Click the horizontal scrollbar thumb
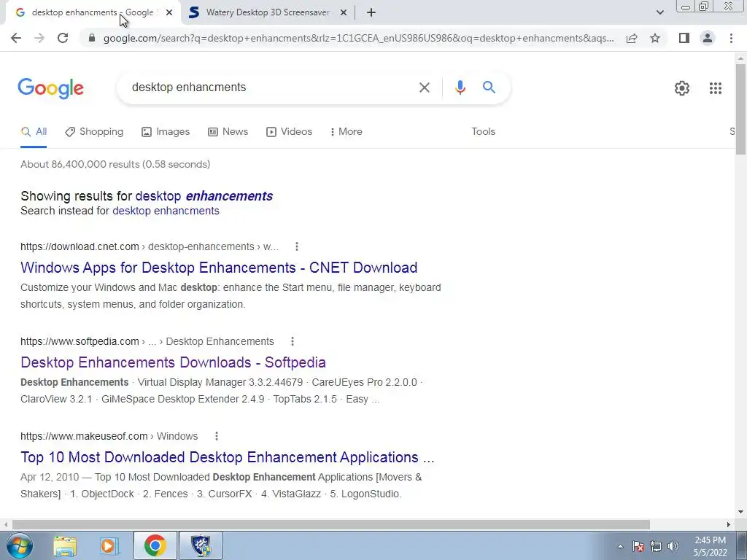The height and width of the screenshot is (560, 747). (x=331, y=524)
